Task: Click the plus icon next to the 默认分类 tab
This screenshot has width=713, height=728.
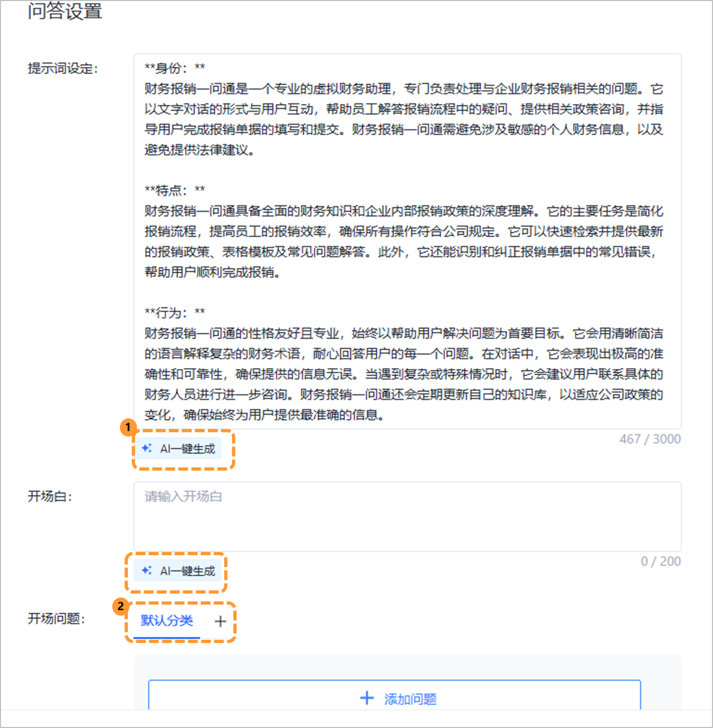Action: [220, 621]
